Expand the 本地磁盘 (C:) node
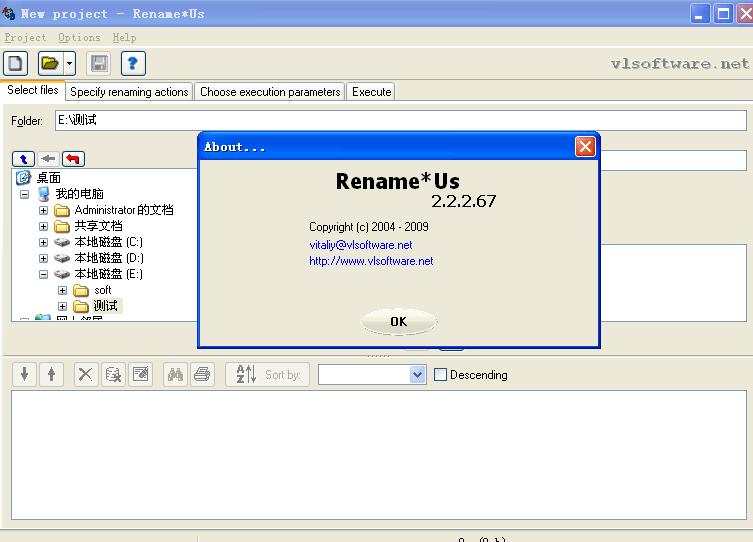Screen dimensions: 753x542 tap(43, 242)
